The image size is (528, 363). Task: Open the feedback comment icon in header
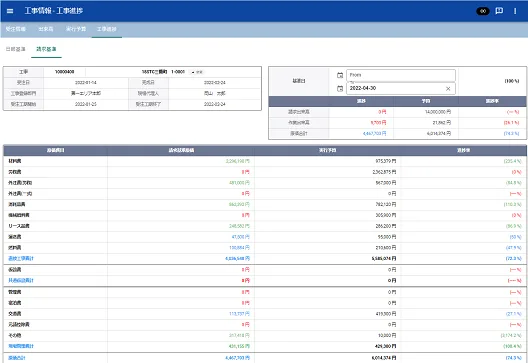click(499, 11)
